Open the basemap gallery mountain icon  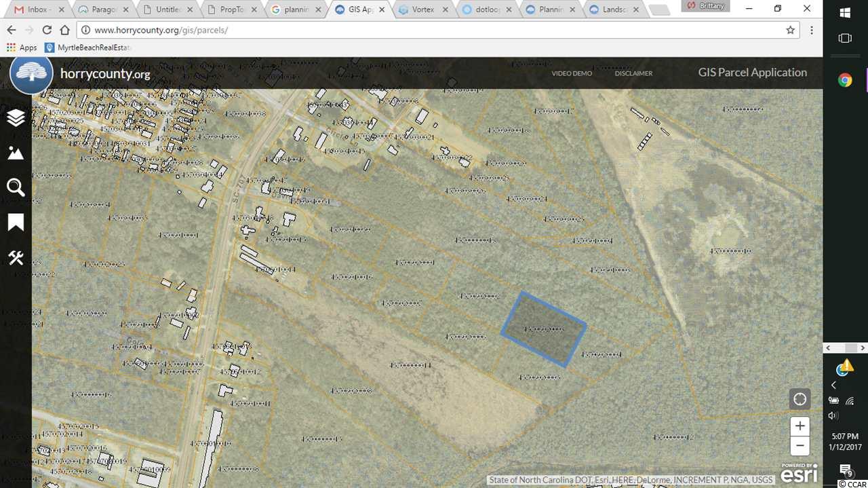[16, 153]
